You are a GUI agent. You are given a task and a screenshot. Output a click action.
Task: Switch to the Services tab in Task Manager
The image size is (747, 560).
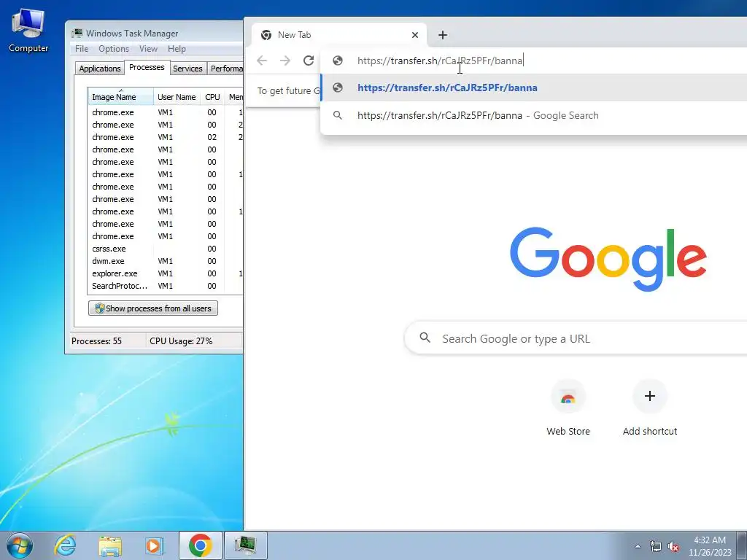coord(187,69)
